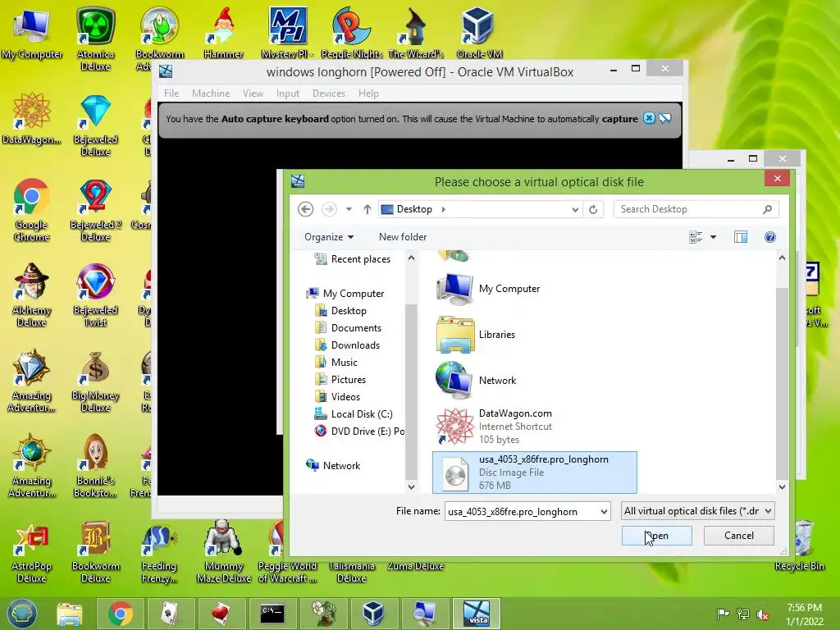Viewport: 840px width, 630px height.
Task: Select Downloads in navigation tree
Action: (x=347, y=345)
